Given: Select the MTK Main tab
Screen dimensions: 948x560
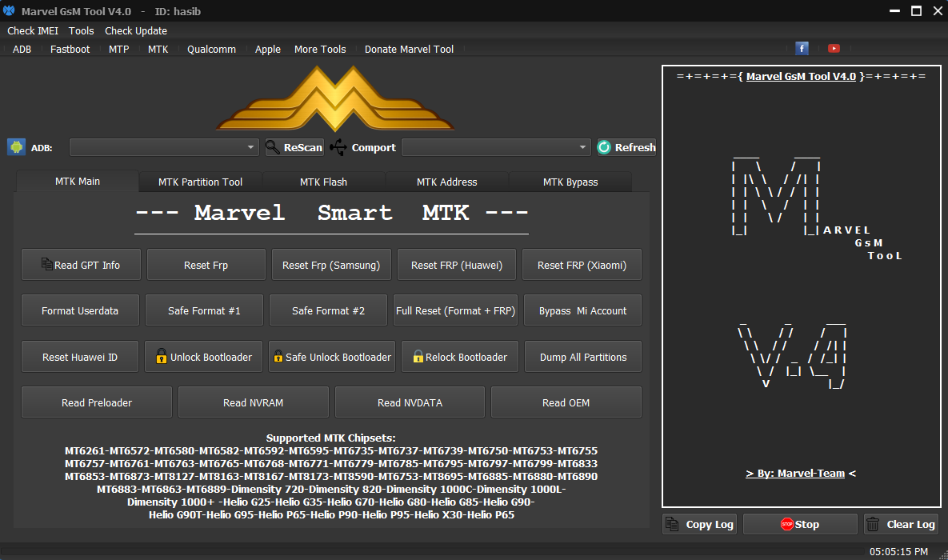Looking at the screenshot, I should pyautogui.click(x=78, y=181).
